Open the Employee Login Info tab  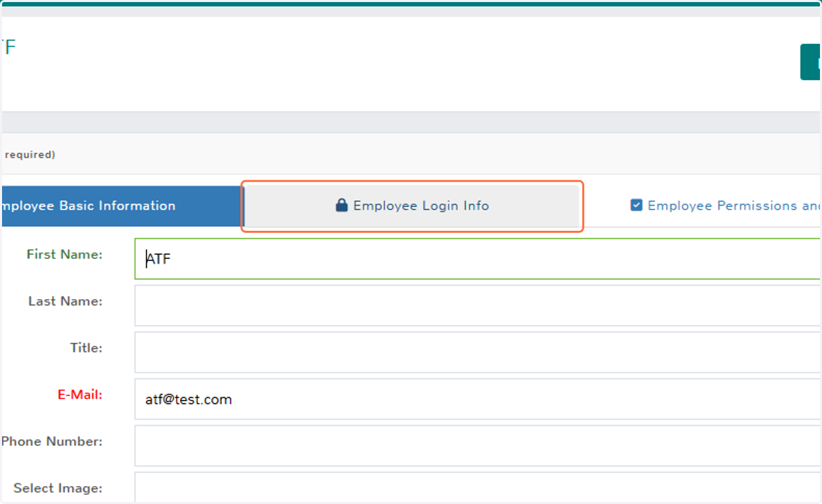click(x=412, y=206)
